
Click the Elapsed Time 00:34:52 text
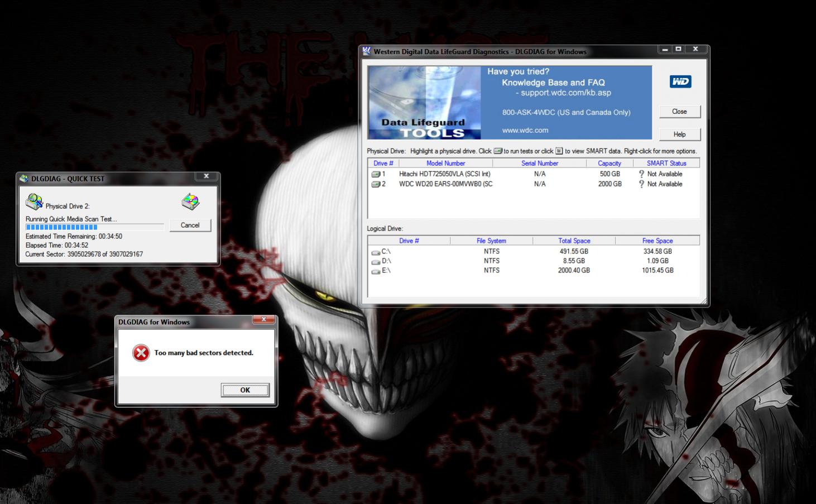coord(57,246)
